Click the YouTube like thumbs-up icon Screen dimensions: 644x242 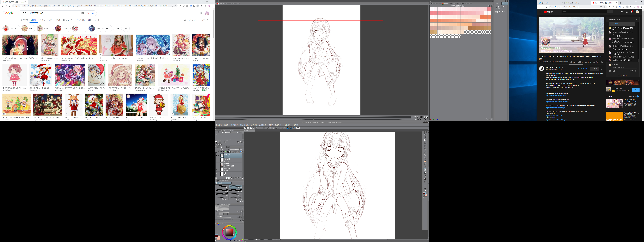(x=571, y=62)
